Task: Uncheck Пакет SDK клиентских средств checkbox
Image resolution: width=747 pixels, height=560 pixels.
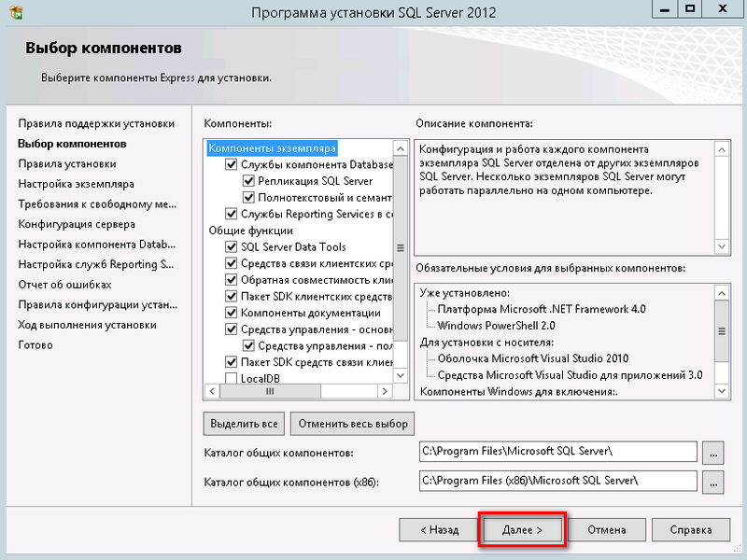Action: point(231,296)
